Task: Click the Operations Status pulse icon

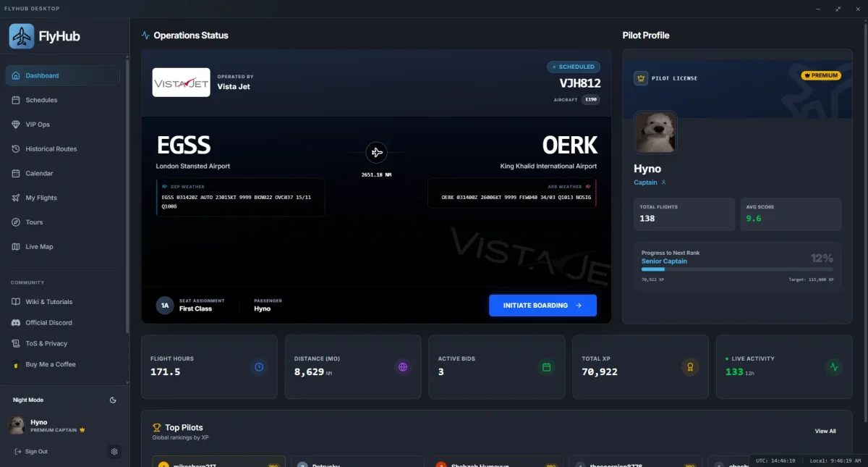Action: (145, 35)
